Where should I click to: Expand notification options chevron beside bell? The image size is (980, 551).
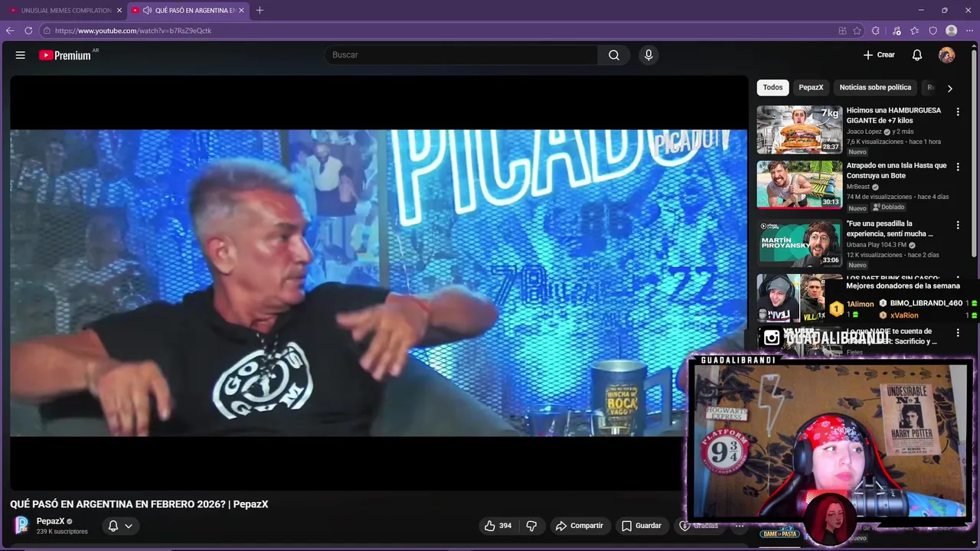(x=129, y=526)
